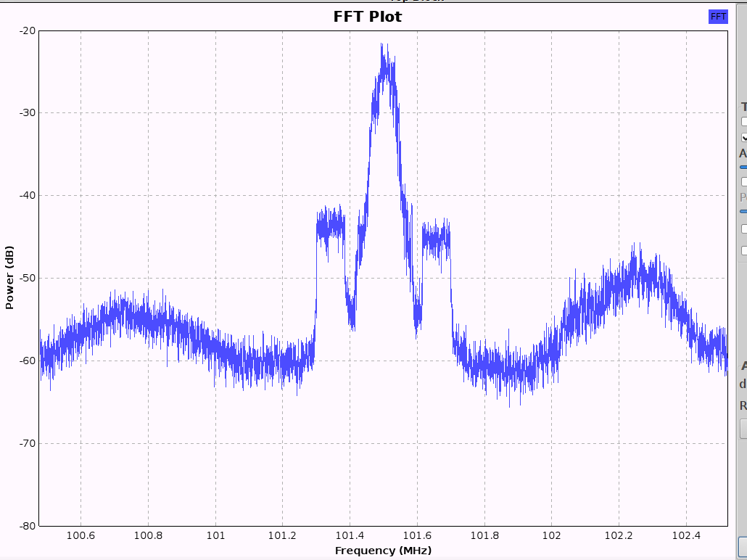747x560 pixels.
Task: Toggle the Trace A checkbox
Action: point(743,228)
